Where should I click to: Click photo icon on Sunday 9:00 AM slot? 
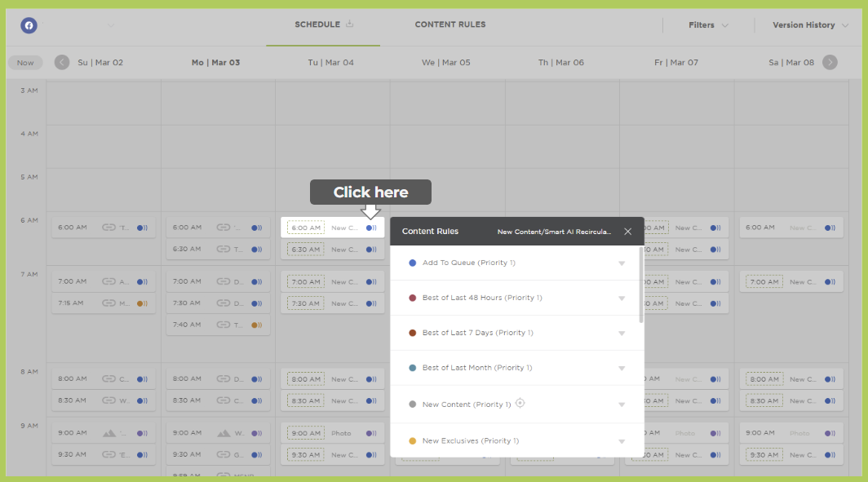(108, 433)
